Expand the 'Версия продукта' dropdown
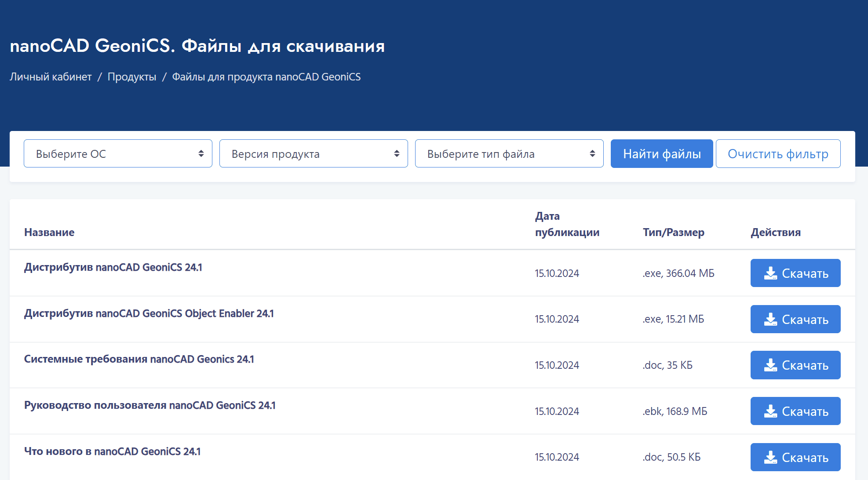This screenshot has height=480, width=868. 314,153
